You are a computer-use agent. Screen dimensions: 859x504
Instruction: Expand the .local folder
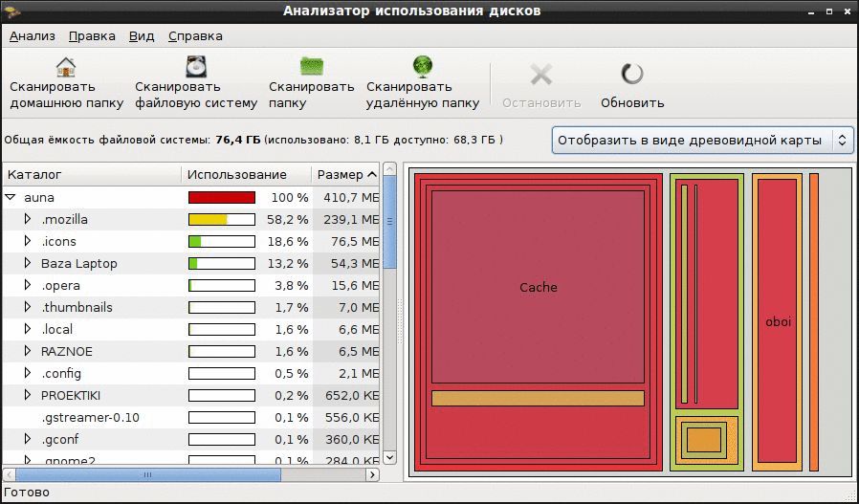[28, 329]
